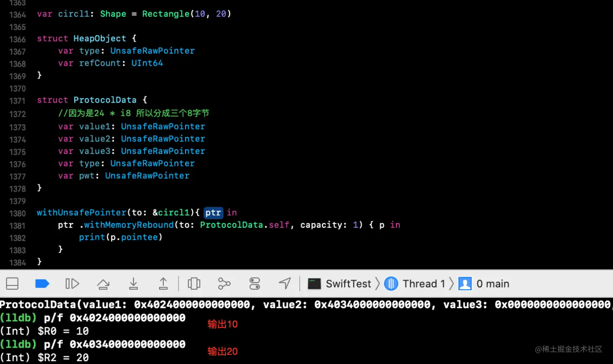Screen dimensions: 613x364
Task: Step over the current line
Action: tap(103, 284)
